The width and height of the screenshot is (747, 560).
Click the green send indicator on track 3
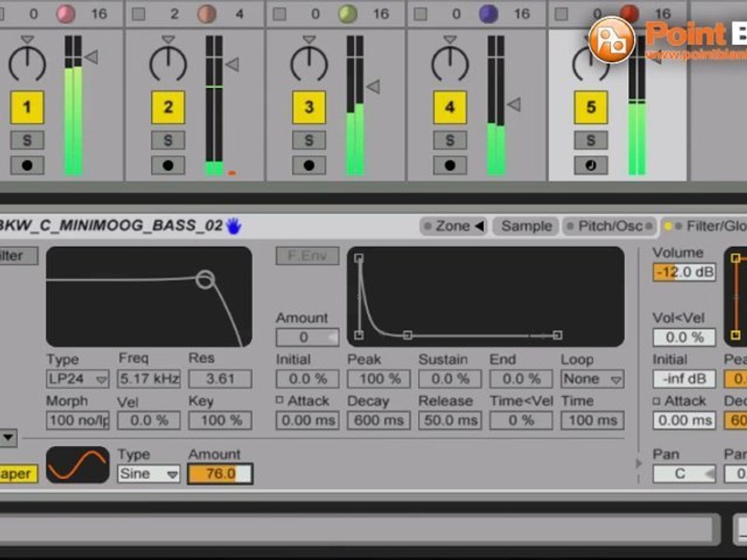pyautogui.click(x=348, y=14)
